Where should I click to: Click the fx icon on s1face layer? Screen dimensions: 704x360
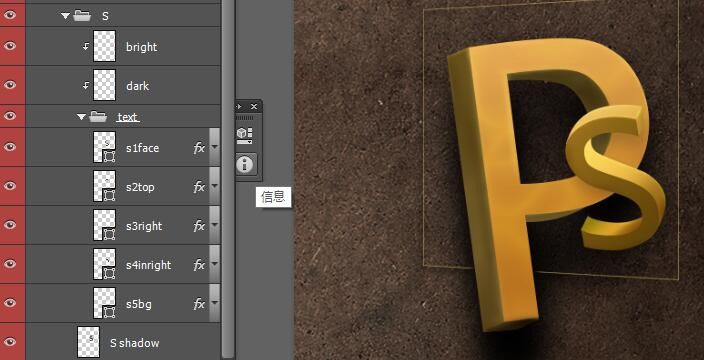tap(199, 148)
